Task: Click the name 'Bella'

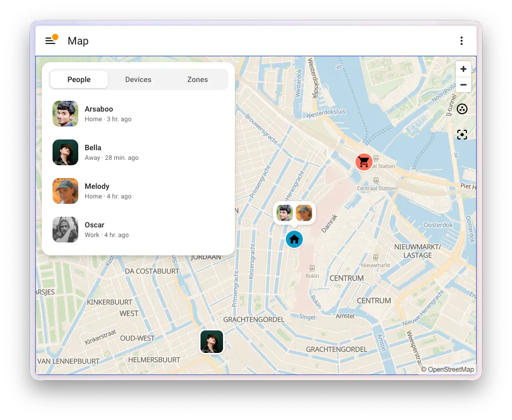Action: 93,148
